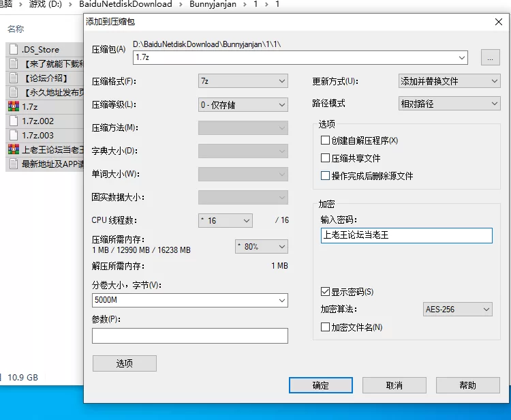Enable 加密文件名 checkbox

(325, 327)
